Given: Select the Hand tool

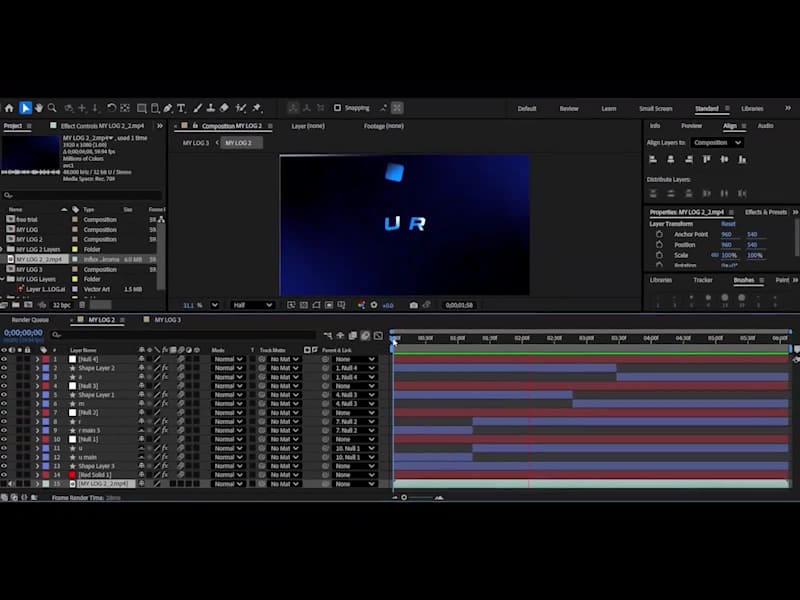Looking at the screenshot, I should click(x=39, y=108).
